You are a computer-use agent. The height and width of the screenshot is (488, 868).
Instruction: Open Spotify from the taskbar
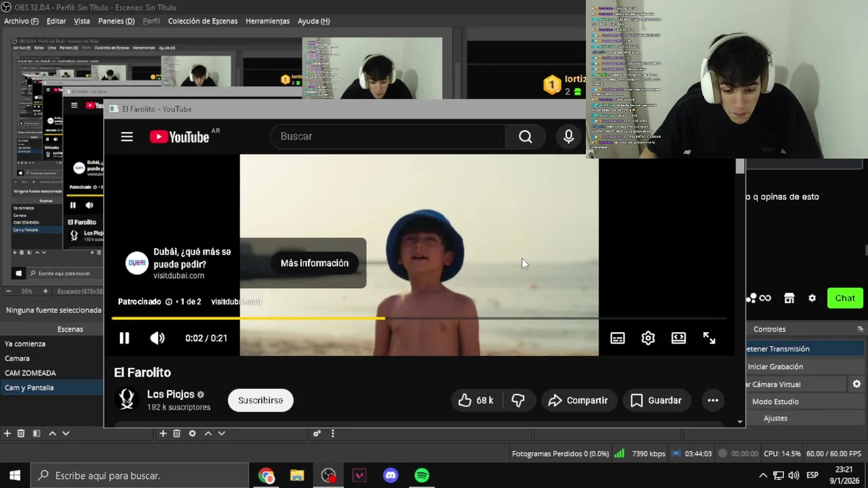[422, 476]
